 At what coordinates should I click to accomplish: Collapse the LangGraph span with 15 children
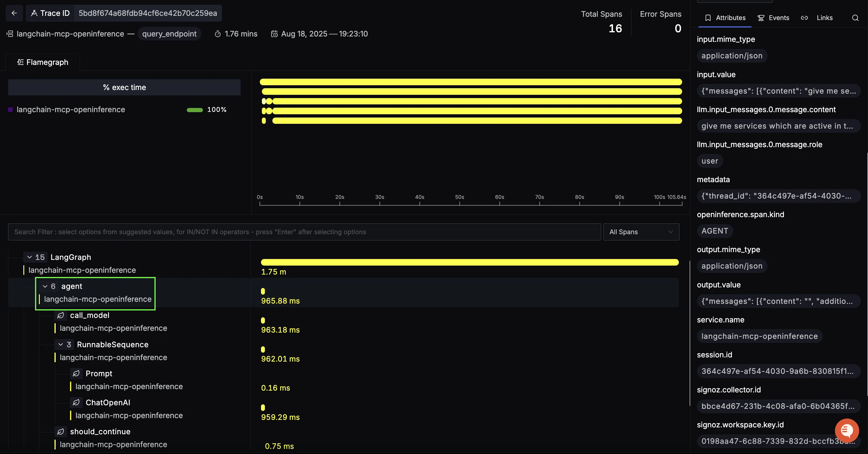(30, 257)
